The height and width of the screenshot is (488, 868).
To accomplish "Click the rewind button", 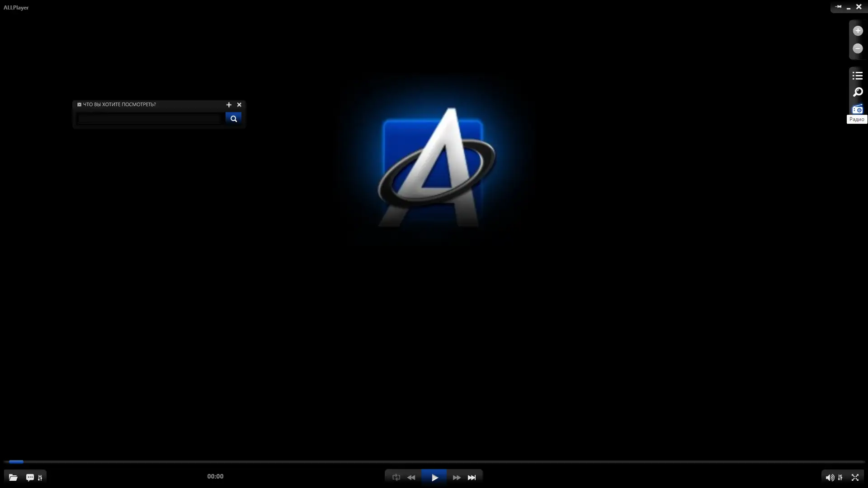I will click(x=411, y=478).
